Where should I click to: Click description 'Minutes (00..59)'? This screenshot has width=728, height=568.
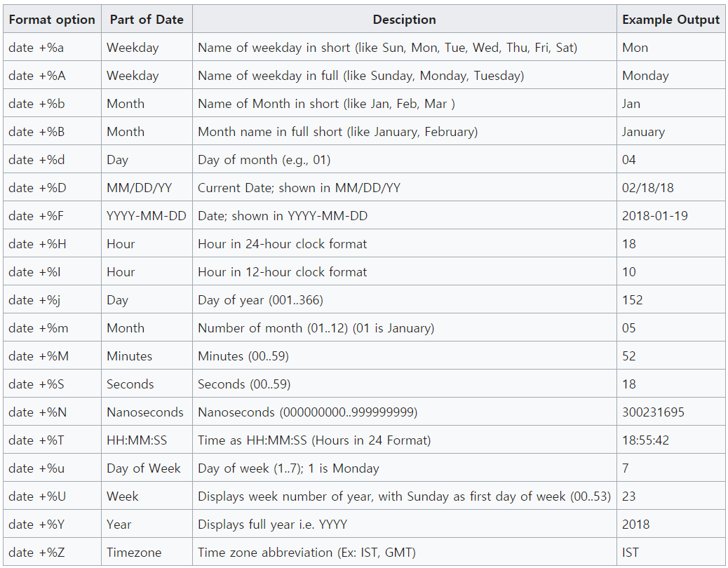pyautogui.click(x=243, y=356)
